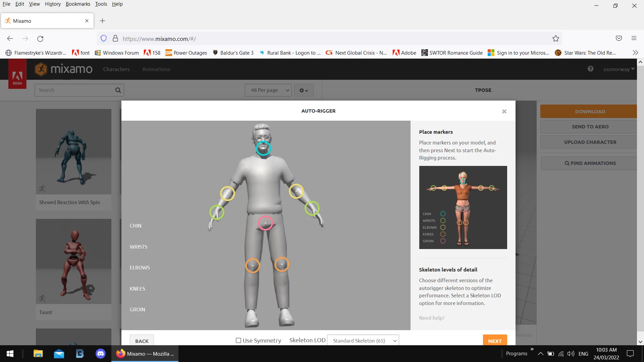Switch to the Animations tab
Image resolution: width=644 pixels, height=362 pixels.
coord(156,69)
